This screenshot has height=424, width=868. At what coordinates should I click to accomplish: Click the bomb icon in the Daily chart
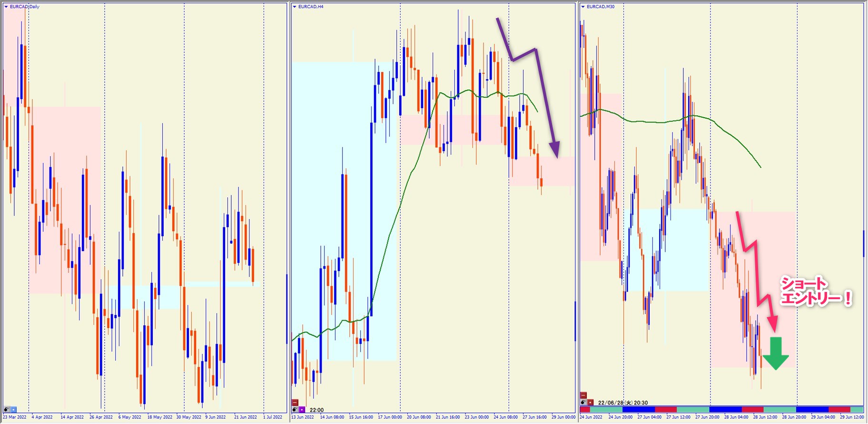coord(7,409)
